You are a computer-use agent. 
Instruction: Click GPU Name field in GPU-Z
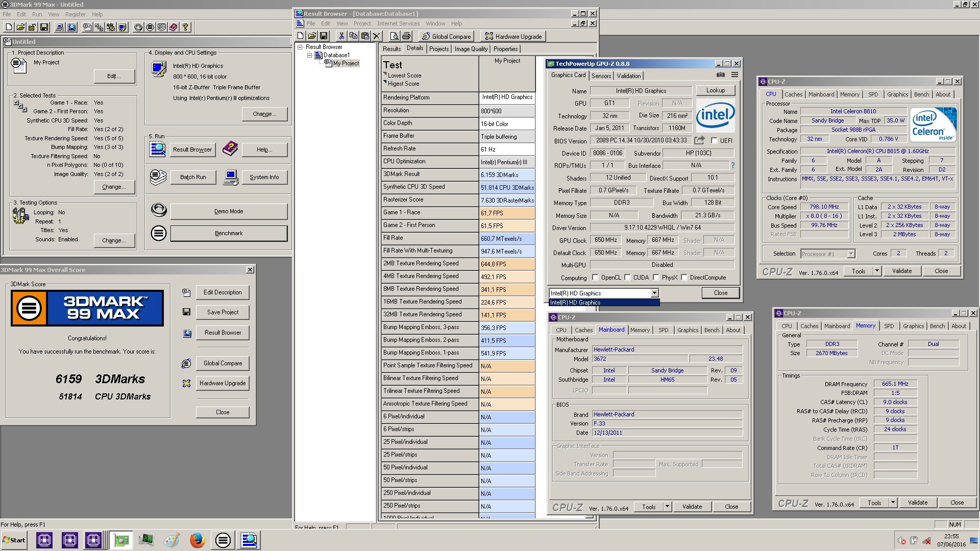pos(641,91)
